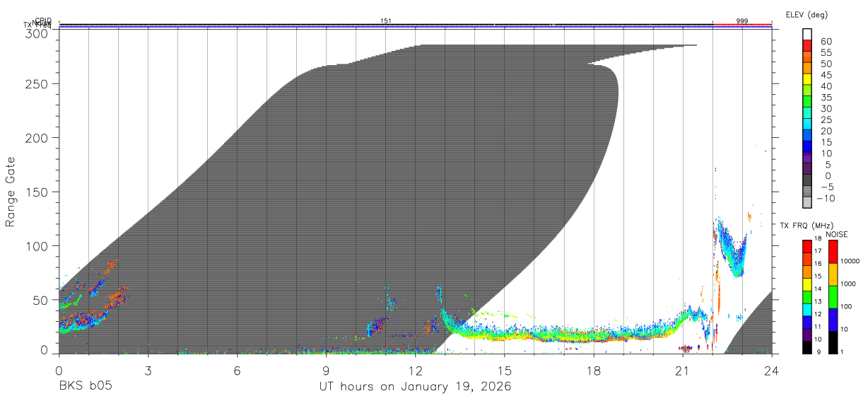Click the red TX FRQ swatch between 18 and 17

(807, 245)
